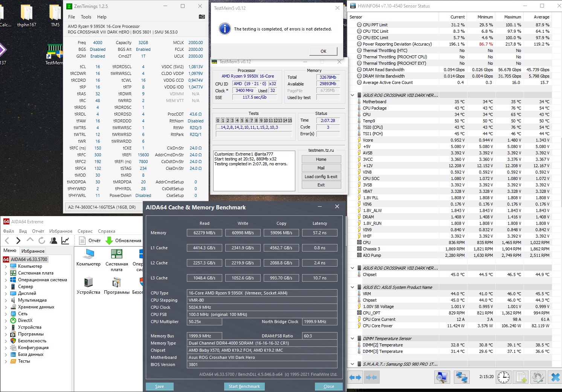Screen dimensions: 562x392
Task: Open AIDA64 Файл menu
Action: click(9, 231)
